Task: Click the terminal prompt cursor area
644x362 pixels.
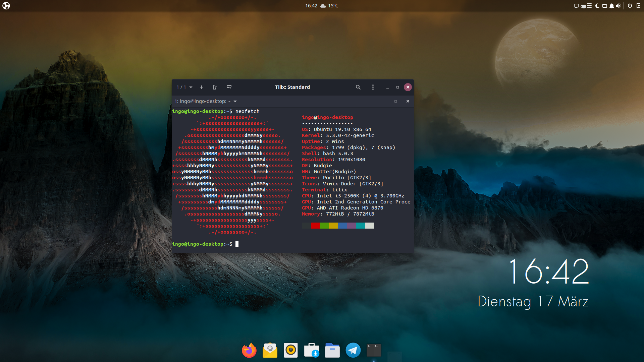Action: [x=237, y=244]
